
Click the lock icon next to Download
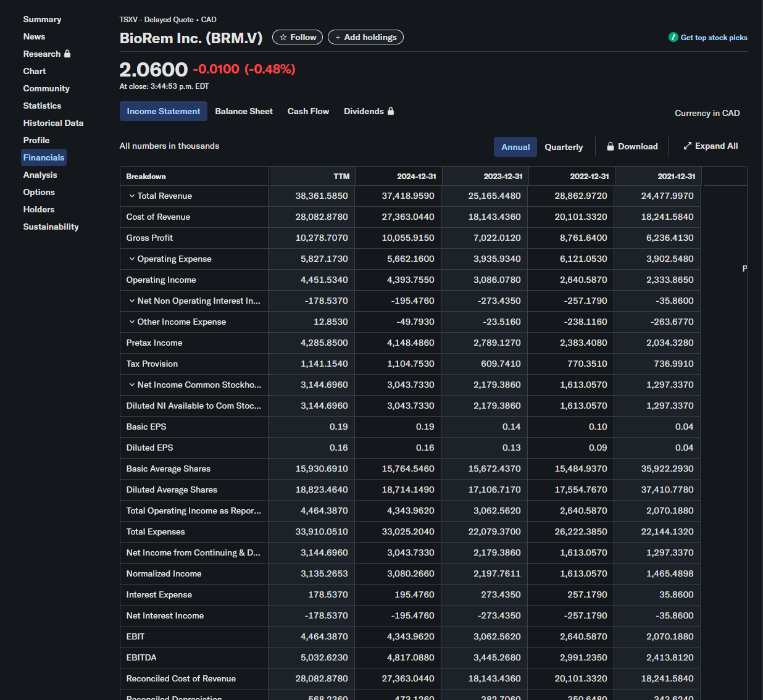pos(611,146)
